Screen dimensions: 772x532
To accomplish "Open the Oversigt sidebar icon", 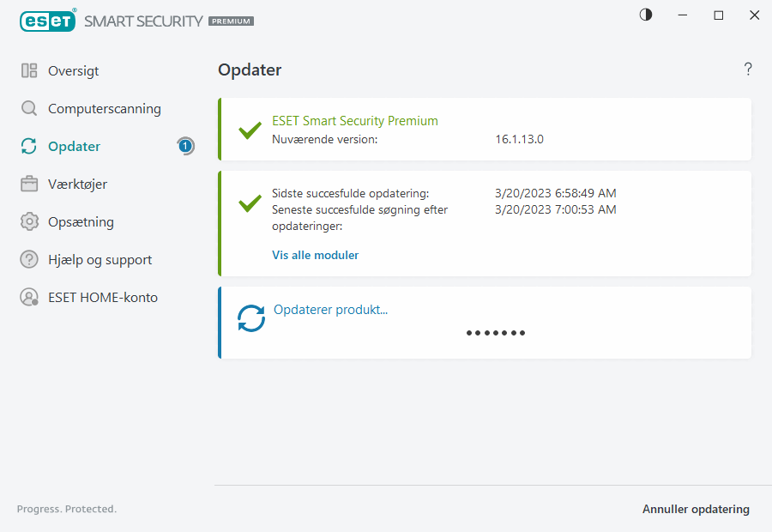I will coord(28,70).
